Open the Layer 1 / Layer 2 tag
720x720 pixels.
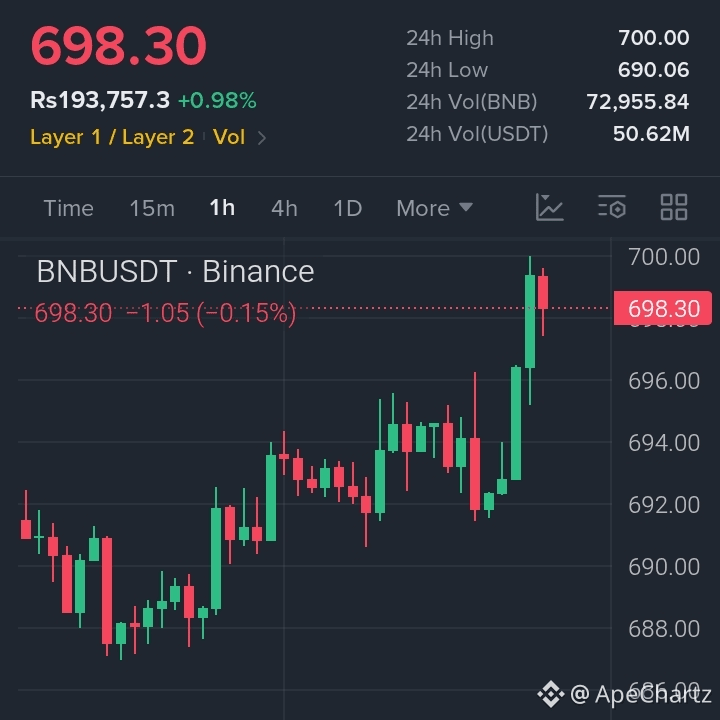coord(112,137)
